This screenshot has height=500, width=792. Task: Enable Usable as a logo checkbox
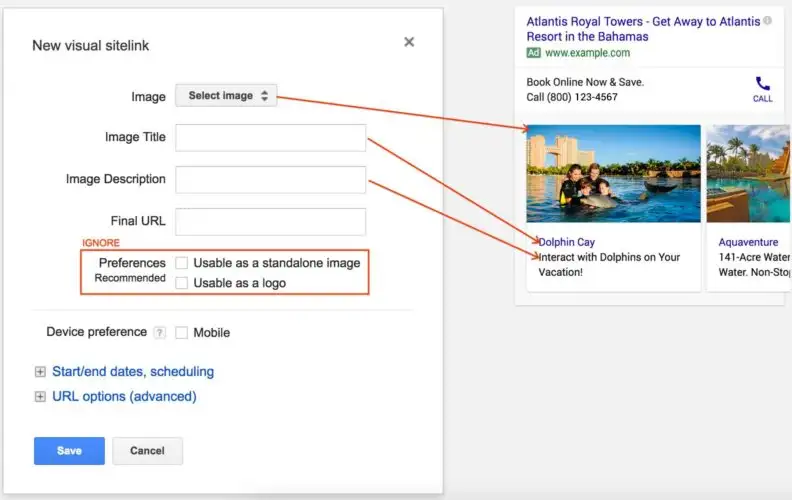181,283
